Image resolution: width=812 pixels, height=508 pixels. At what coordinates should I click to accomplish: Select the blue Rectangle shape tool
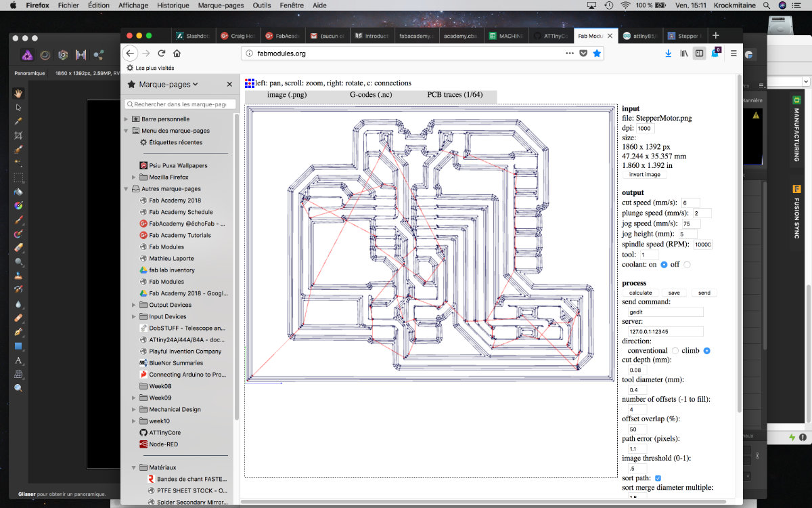pos(18,346)
